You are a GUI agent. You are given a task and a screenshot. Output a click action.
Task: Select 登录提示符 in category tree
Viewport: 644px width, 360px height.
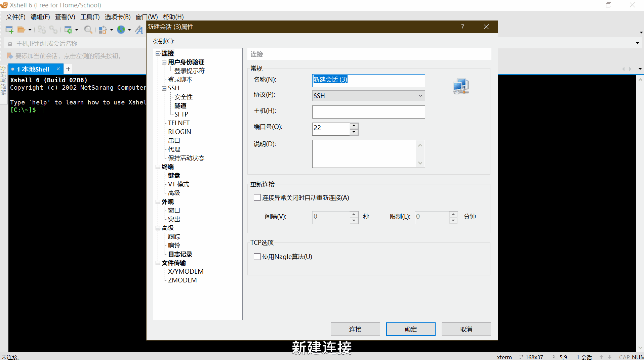click(x=189, y=71)
